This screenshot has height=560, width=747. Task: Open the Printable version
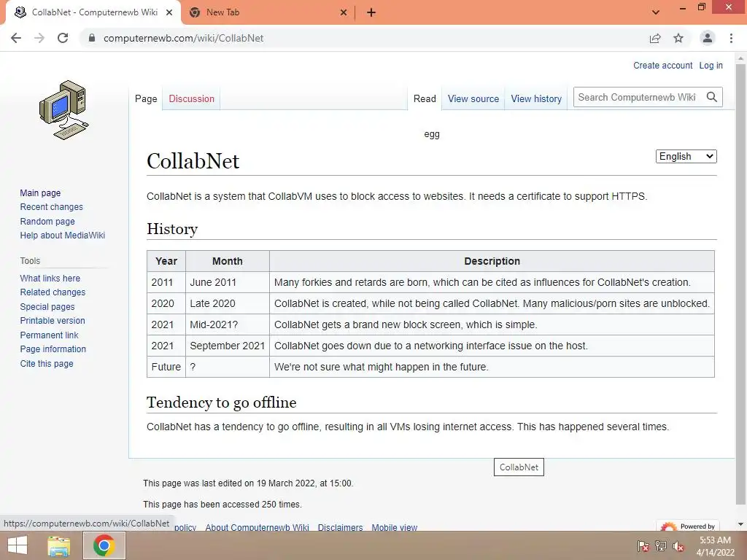tap(53, 321)
